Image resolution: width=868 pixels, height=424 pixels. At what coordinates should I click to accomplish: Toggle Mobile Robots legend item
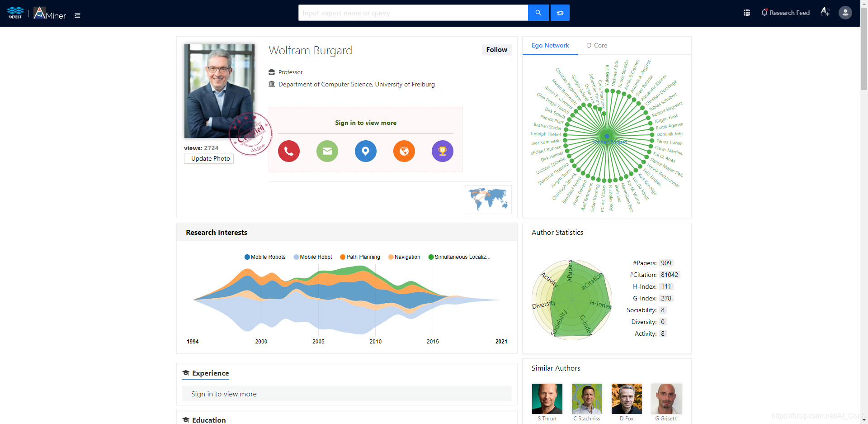(265, 257)
